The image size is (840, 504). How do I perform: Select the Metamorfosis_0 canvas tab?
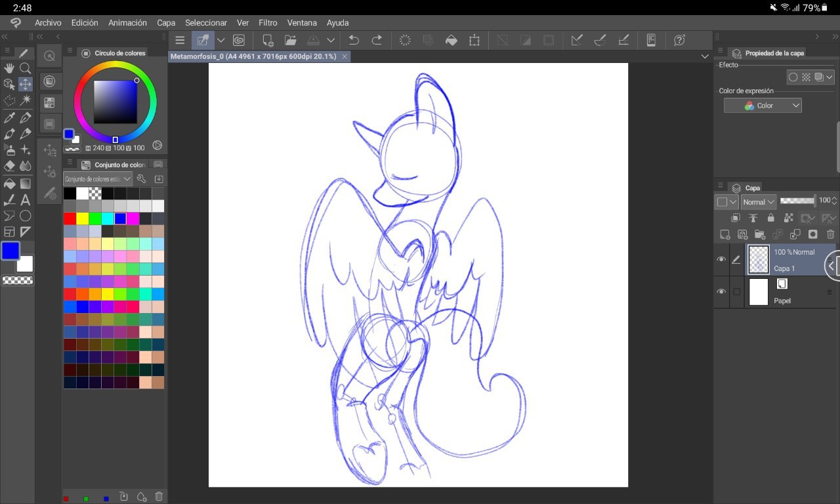click(x=253, y=56)
